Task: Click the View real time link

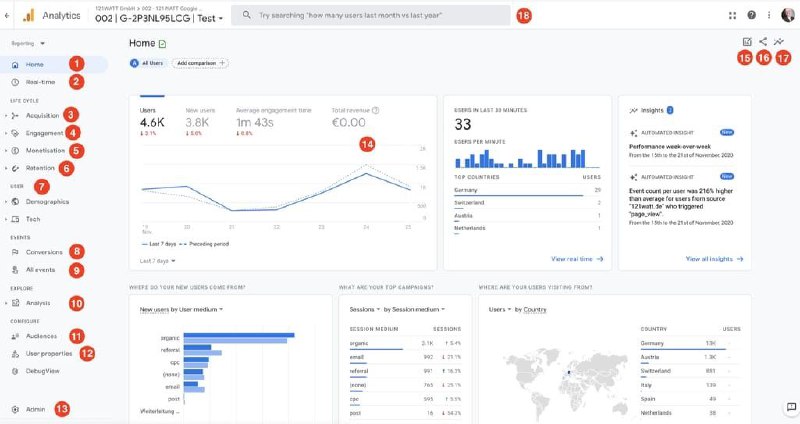Action: pos(577,258)
